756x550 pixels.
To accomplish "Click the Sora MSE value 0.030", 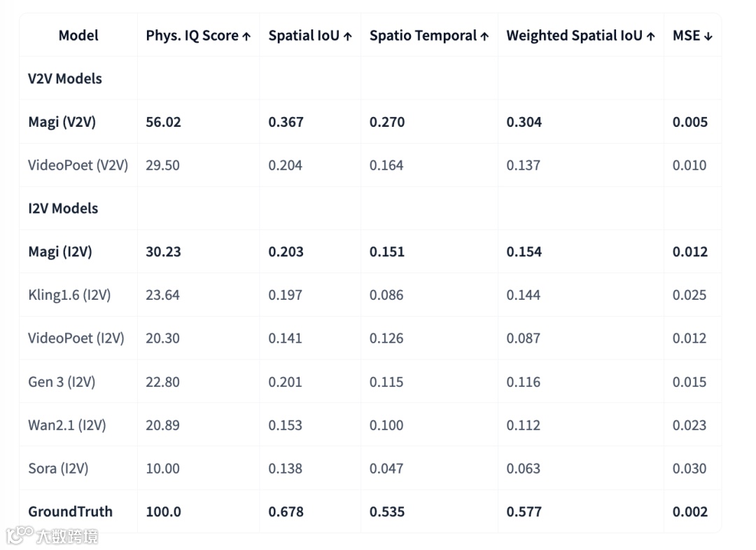I will click(689, 469).
